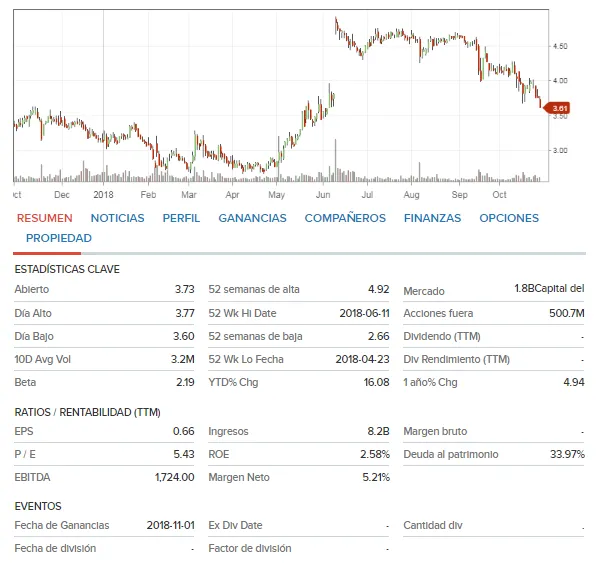Click the 52 Wk Lo Fecha 2018-04-23
Image resolution: width=597 pixels, height=563 pixels.
(x=362, y=359)
